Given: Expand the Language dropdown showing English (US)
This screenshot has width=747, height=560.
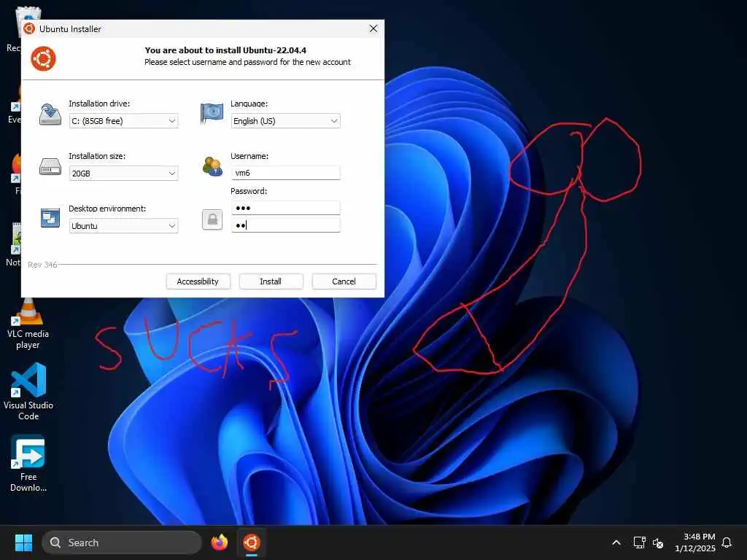Looking at the screenshot, I should (x=285, y=121).
